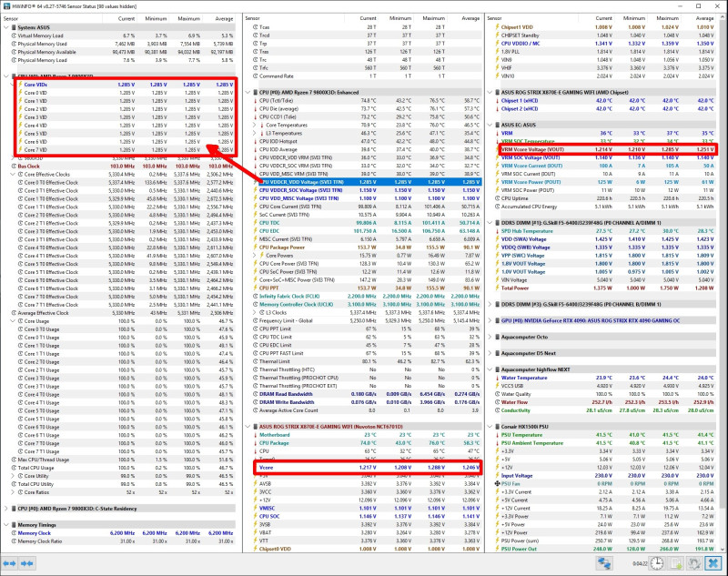Collapse the Core Usage subtree
The width and height of the screenshot is (728, 576).
click(13, 320)
